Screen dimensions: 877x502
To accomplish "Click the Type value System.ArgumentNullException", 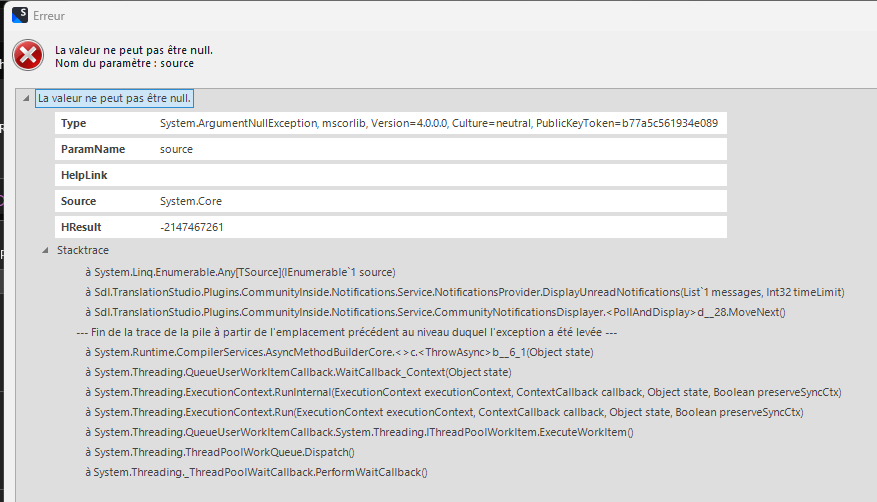I will tap(439, 124).
